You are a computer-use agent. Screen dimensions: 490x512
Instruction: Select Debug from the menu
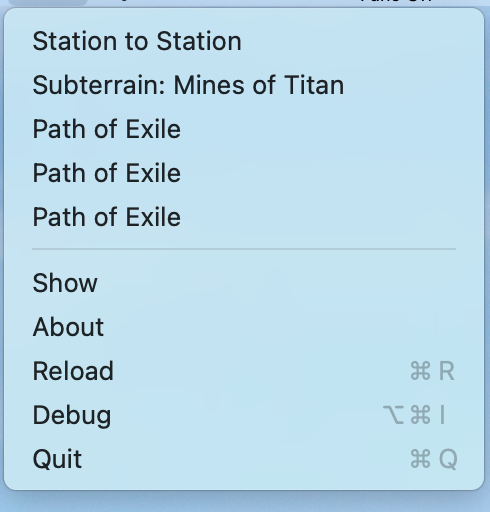tap(244, 415)
